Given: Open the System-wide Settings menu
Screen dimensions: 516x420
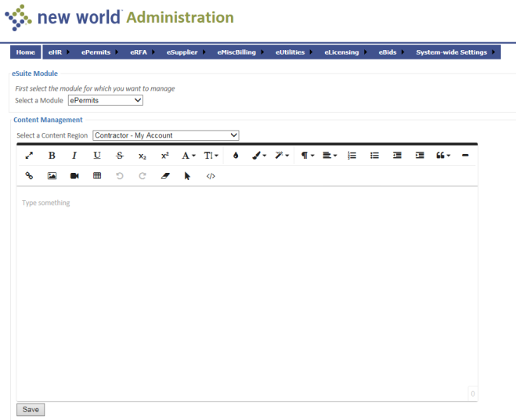Looking at the screenshot, I should tap(455, 52).
